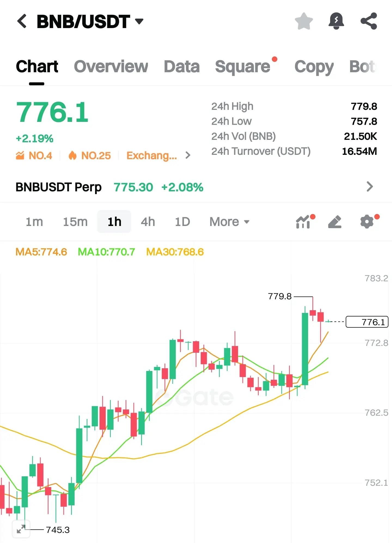
Task: Tap the 783.2 price axis label
Action: coord(376,278)
